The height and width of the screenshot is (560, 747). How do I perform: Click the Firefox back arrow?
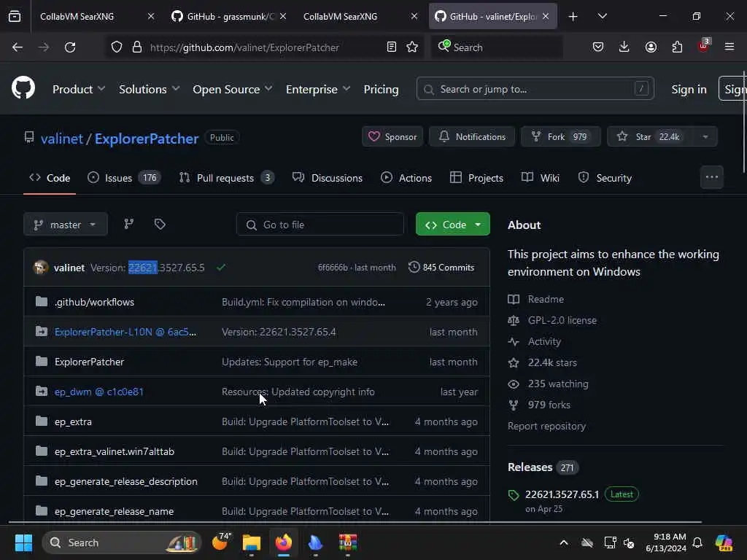click(x=18, y=47)
